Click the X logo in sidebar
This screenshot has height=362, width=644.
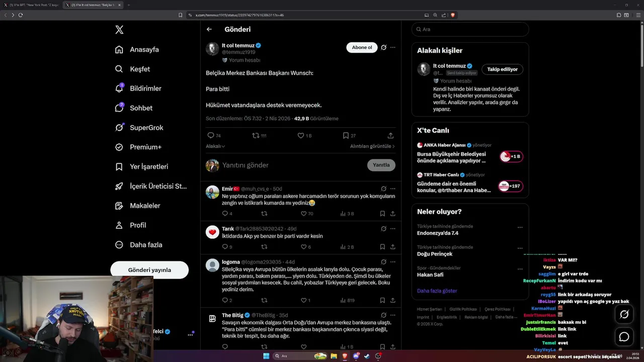point(119,30)
